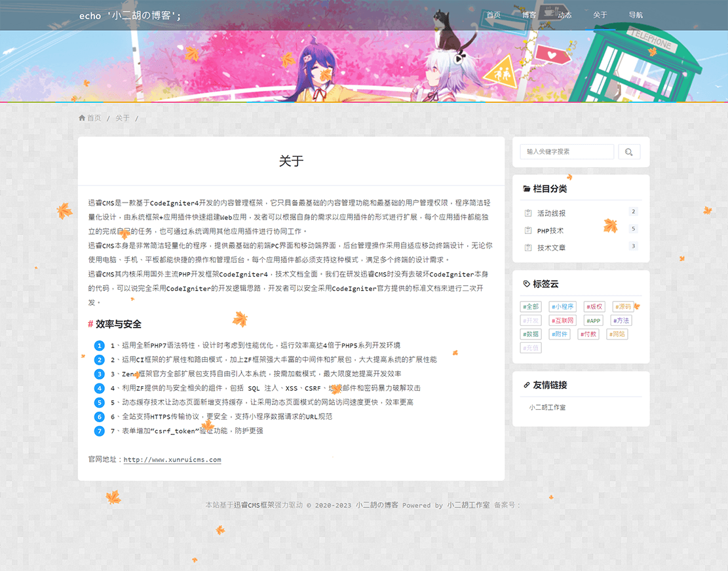Select the #数据 tag
The height and width of the screenshot is (571, 728).
pos(531,334)
